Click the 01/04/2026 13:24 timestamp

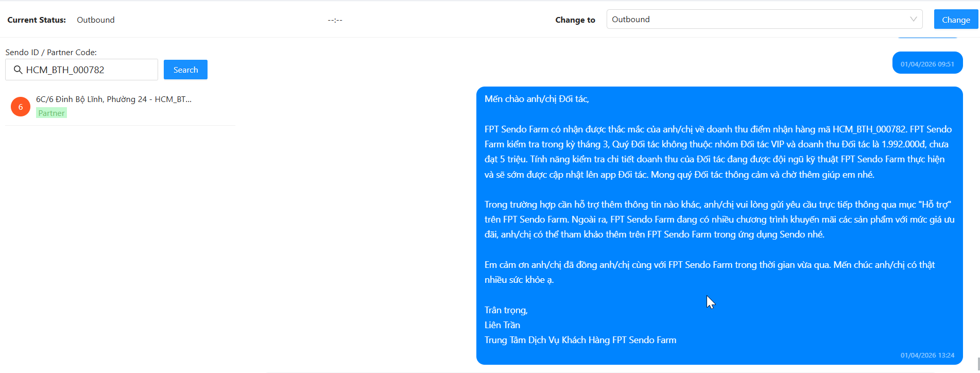[x=927, y=355]
